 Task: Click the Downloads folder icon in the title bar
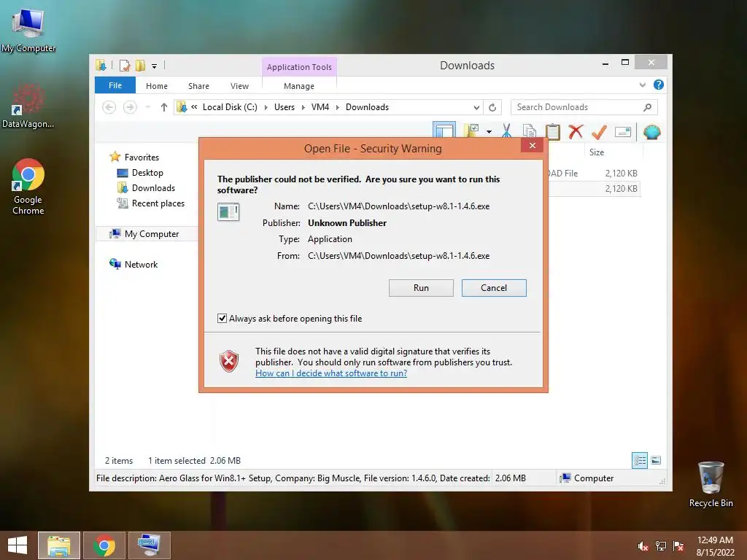point(101,65)
